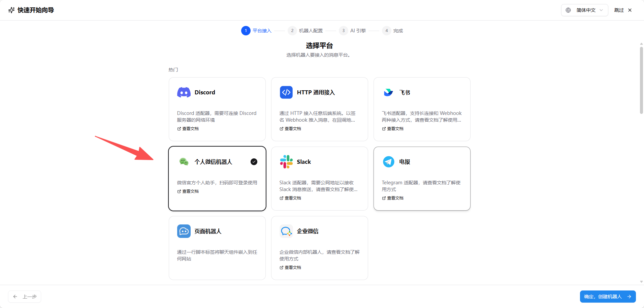Click the 个人微信机器人 WeChat icon
644x308 pixels.
point(184,162)
